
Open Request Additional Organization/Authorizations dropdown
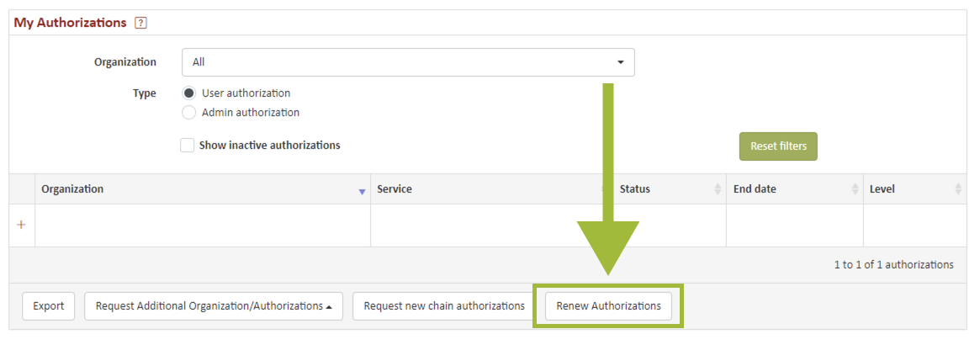coord(214,306)
